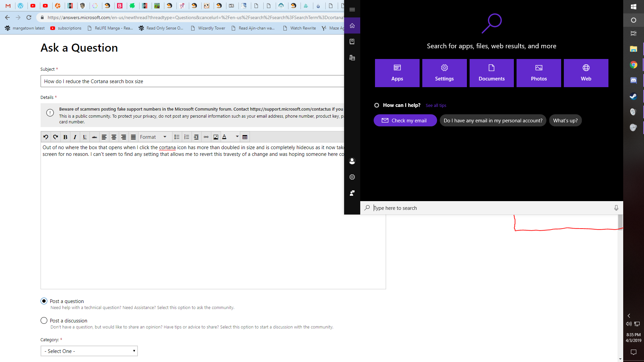Viewport: 644px width, 362px height.
Task: Insert a hyperlink
Action: click(x=206, y=137)
